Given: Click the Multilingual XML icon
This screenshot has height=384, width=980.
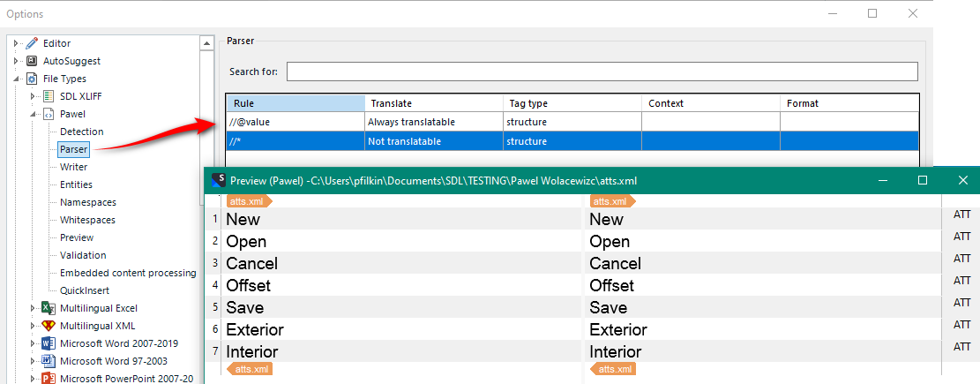Looking at the screenshot, I should 49,325.
